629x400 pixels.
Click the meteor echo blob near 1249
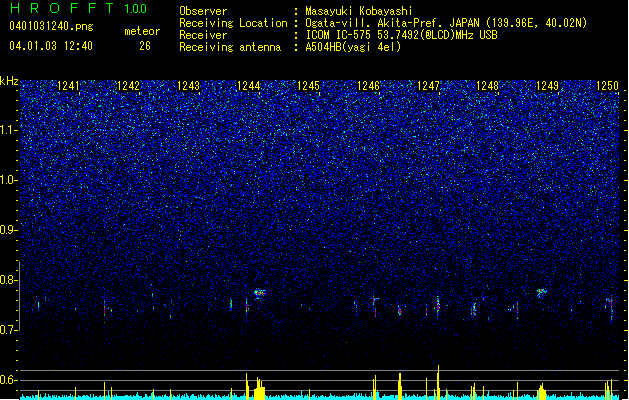coord(542,292)
